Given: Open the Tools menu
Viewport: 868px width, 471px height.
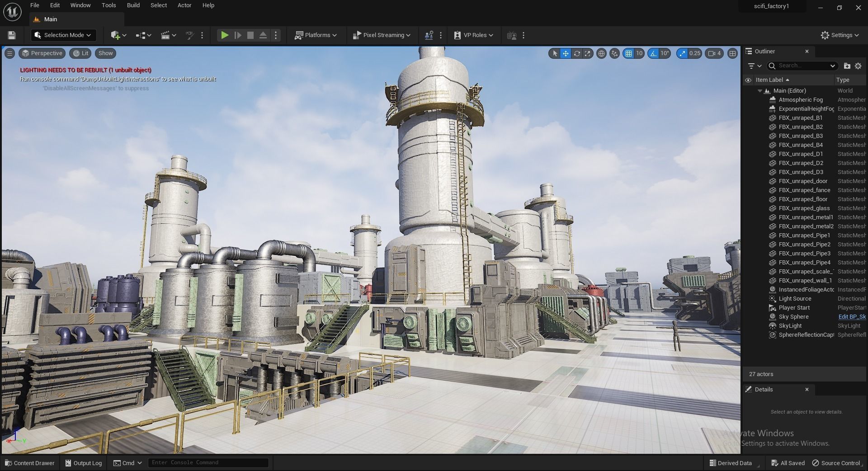Looking at the screenshot, I should [x=108, y=5].
